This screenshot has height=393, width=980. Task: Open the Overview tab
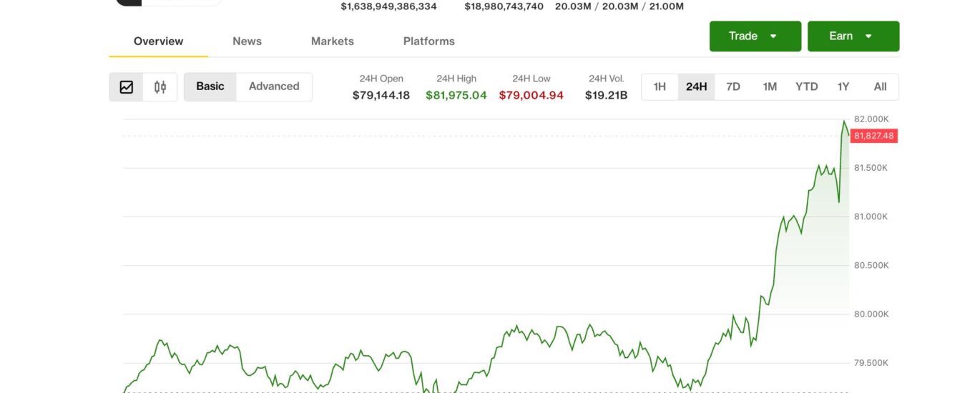[159, 41]
